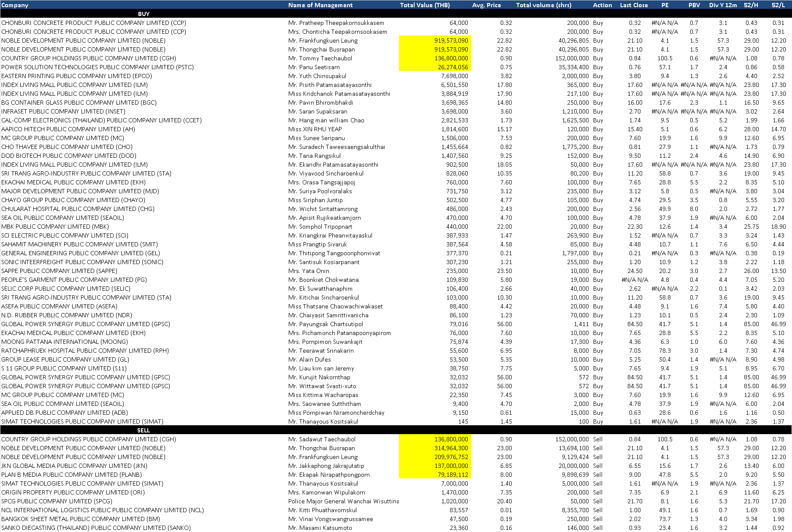792x532 pixels.
Task: Click N.D. RUBBER PUBLIC COMPANY LIMITED (NDR)
Action: click(67, 315)
